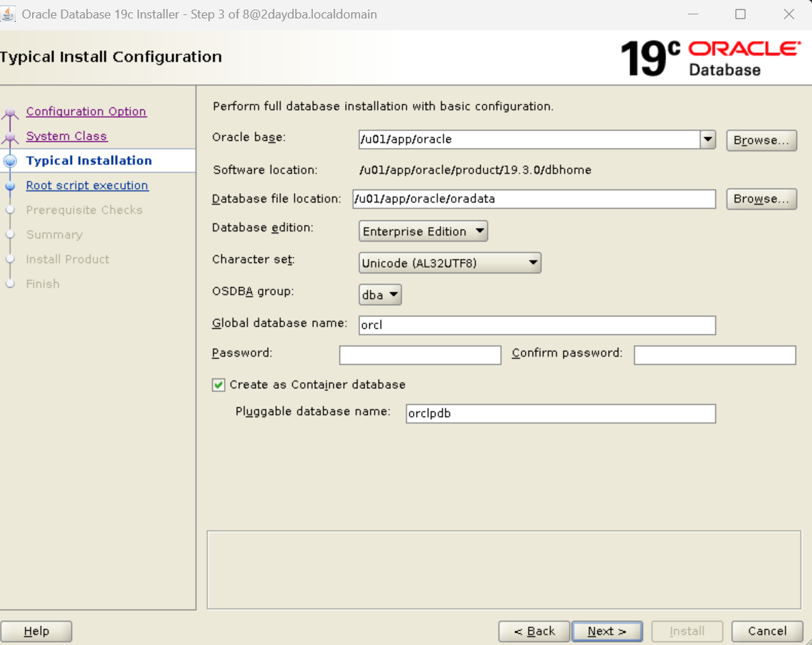Open the Character set dropdown
This screenshot has width=812, height=645.
[x=450, y=263]
